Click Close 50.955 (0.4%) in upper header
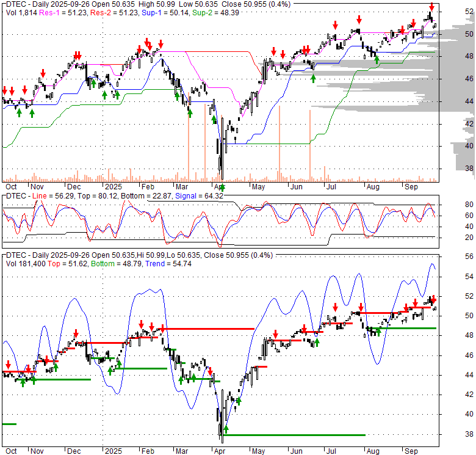Image resolution: width=476 pixels, height=455 pixels. [256, 4]
